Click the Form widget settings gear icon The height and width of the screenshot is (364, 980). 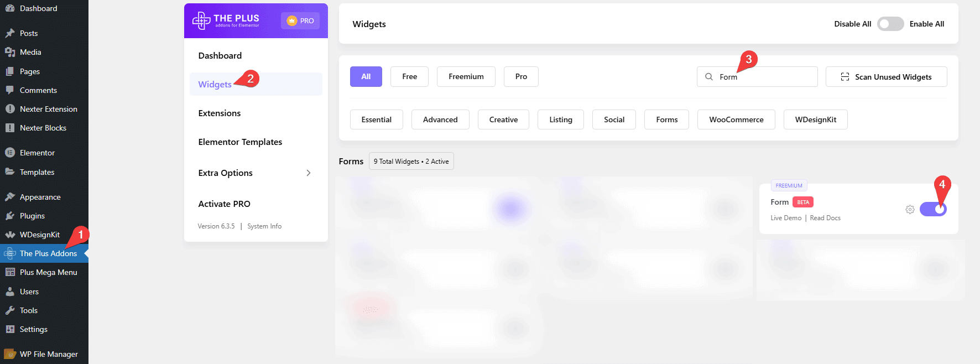tap(910, 210)
